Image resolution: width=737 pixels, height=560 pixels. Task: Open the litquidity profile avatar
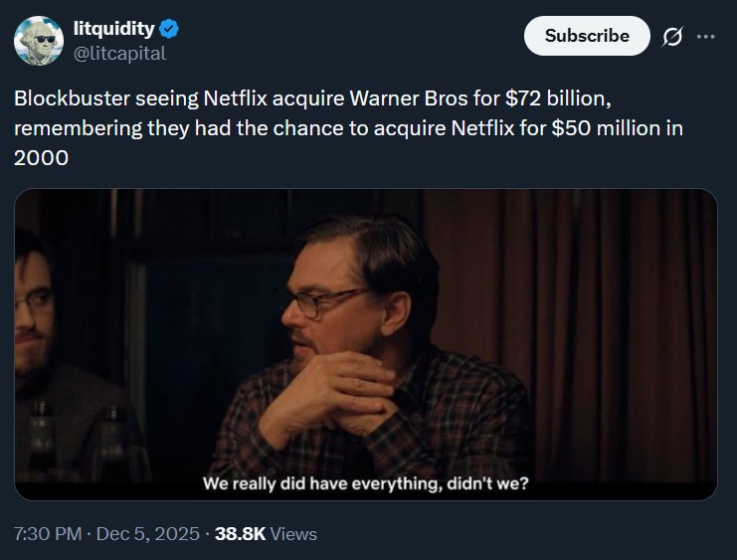point(38,41)
